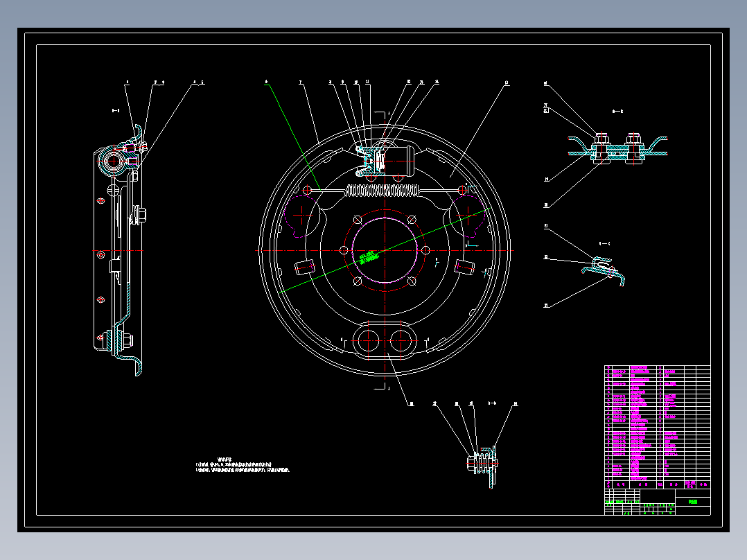The height and width of the screenshot is (560, 747).
Task: Click the coiled return spring in the brake drum
Action: [x=383, y=191]
